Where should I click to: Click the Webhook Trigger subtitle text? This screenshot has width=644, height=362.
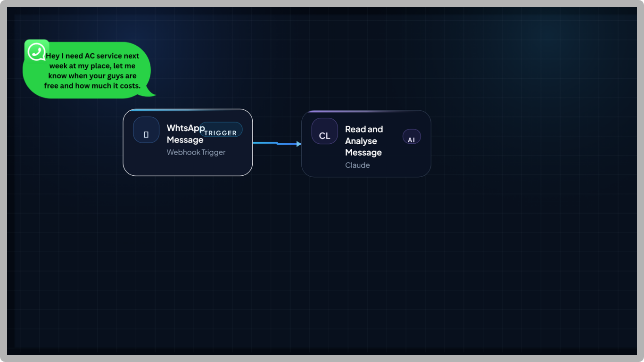coord(196,152)
